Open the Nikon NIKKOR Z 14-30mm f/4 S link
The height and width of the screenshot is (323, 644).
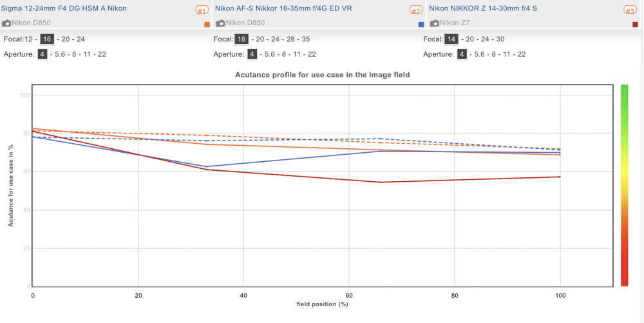click(483, 8)
